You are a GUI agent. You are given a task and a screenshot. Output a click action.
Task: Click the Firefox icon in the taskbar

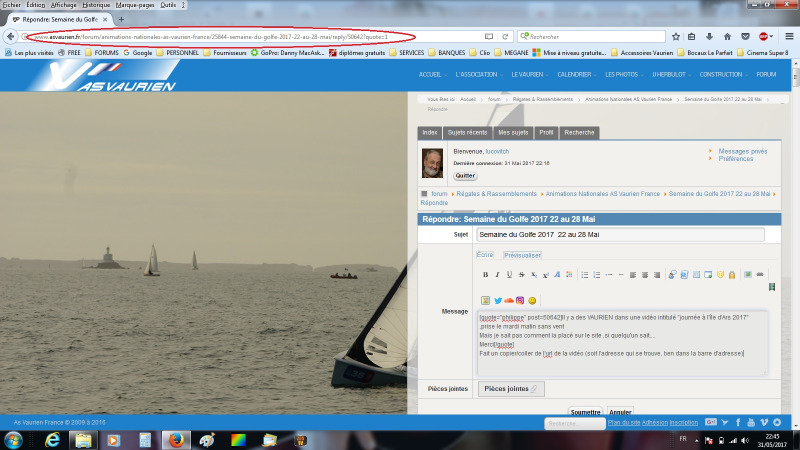point(176,440)
